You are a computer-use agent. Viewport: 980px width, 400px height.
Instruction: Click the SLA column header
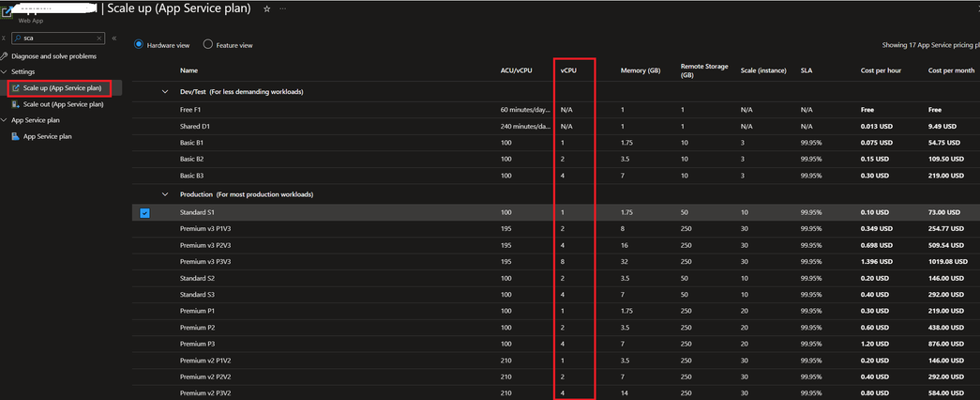tap(807, 70)
